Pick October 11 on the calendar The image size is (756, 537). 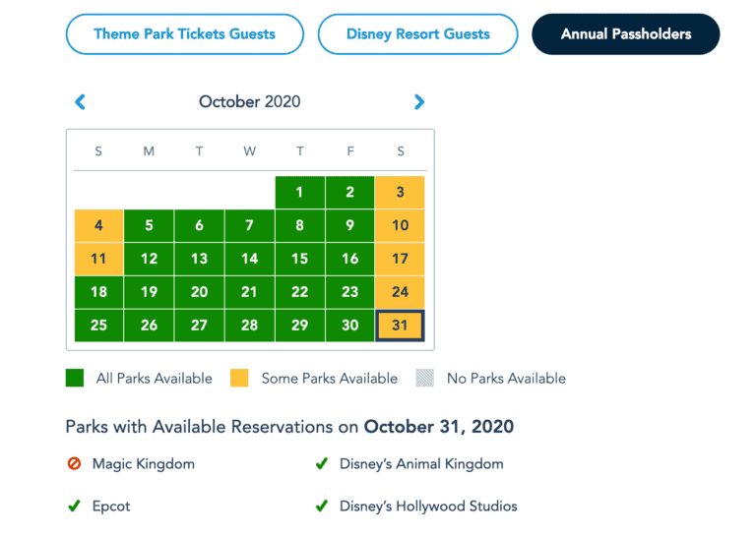point(98,259)
